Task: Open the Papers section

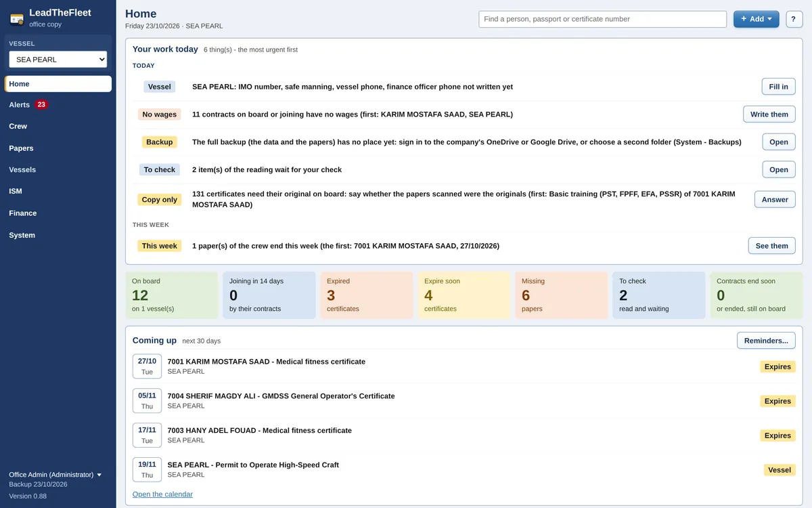Action: click(x=58, y=148)
